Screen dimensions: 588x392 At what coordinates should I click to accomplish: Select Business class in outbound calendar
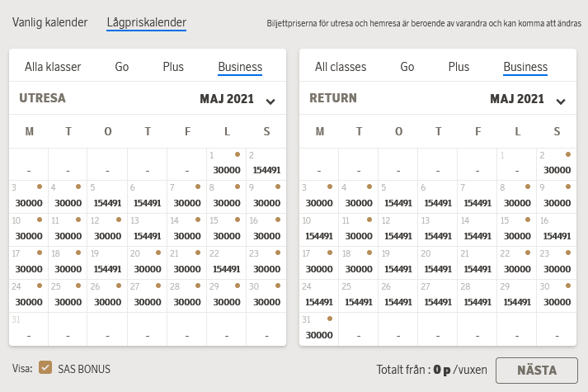click(240, 67)
